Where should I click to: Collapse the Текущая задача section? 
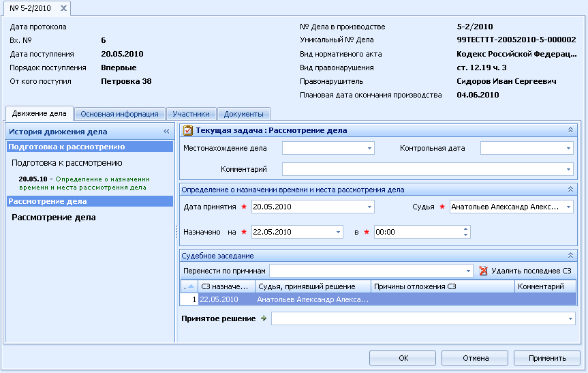pyautogui.click(x=570, y=130)
